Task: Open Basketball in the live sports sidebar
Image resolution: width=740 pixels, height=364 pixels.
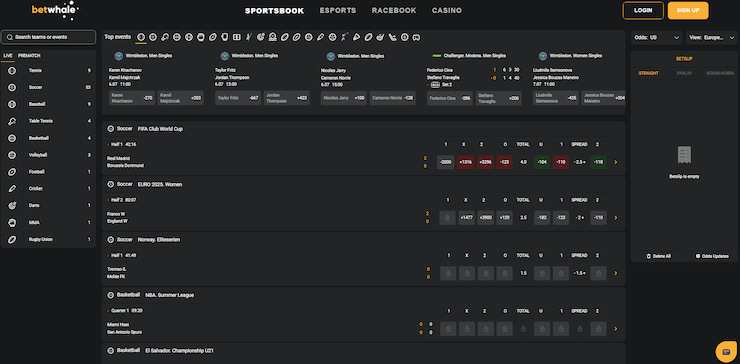Action: (x=49, y=138)
